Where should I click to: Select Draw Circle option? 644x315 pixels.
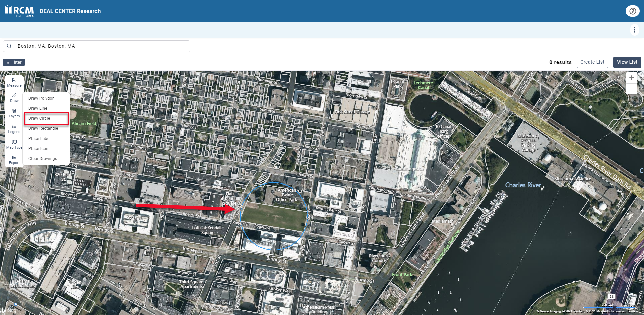[39, 118]
